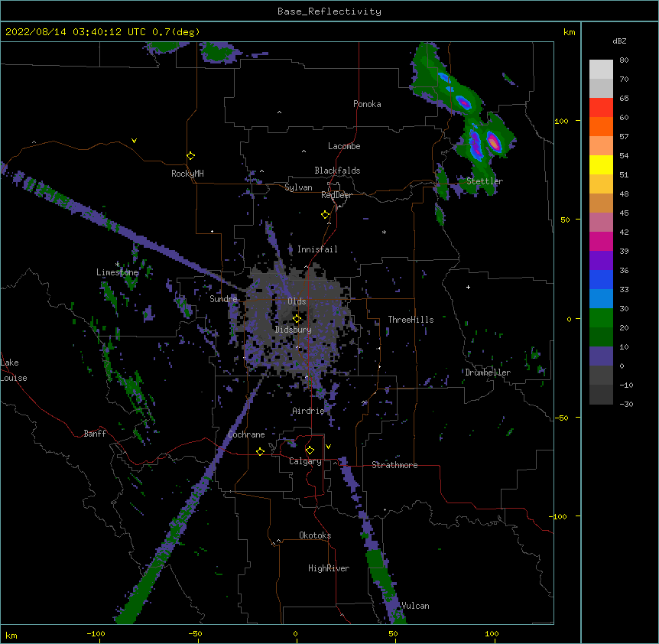Click the Banff town label
The width and height of the screenshot is (659, 644).
(x=95, y=434)
